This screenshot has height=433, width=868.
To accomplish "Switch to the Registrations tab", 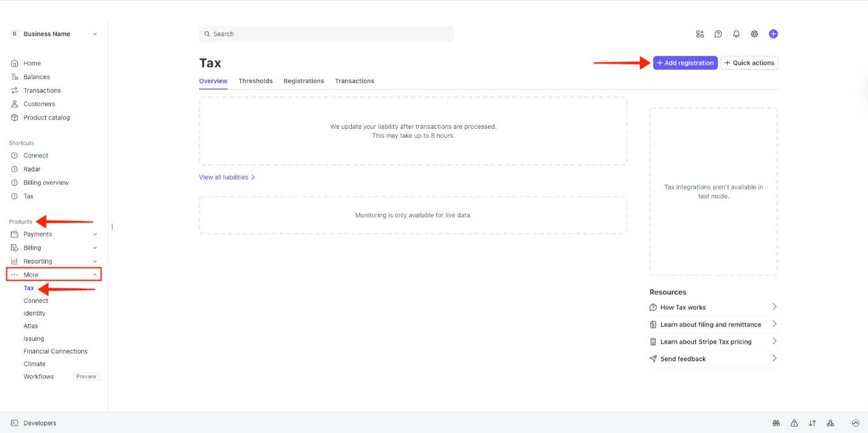I will click(x=304, y=81).
